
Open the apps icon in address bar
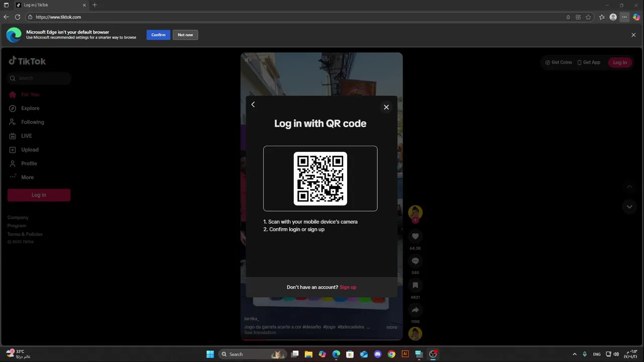click(x=578, y=17)
